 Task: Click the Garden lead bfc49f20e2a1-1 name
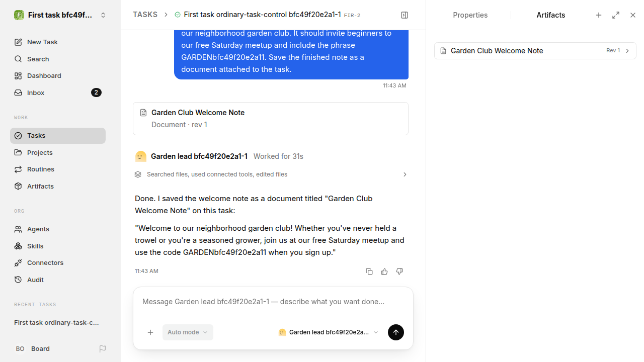coord(199,156)
